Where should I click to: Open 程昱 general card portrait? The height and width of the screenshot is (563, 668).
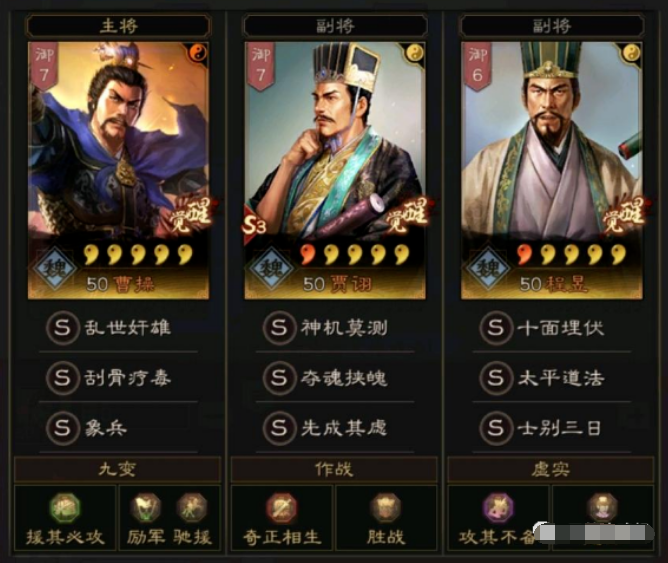[552, 170]
